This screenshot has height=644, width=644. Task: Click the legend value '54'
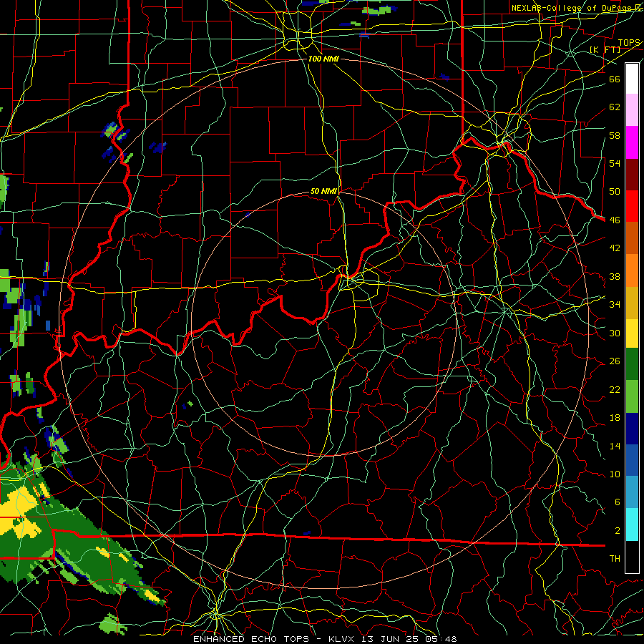[x=615, y=163]
